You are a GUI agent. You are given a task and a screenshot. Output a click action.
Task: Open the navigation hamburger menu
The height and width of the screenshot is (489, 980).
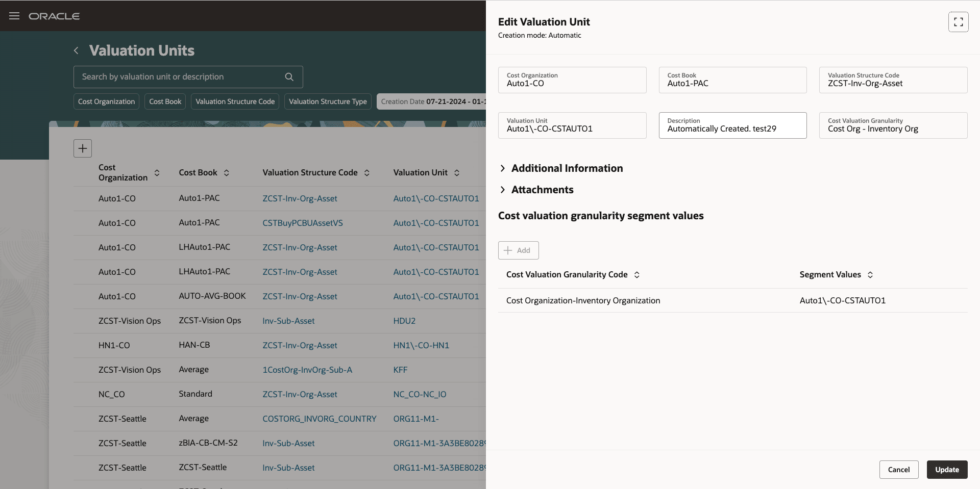(x=14, y=16)
